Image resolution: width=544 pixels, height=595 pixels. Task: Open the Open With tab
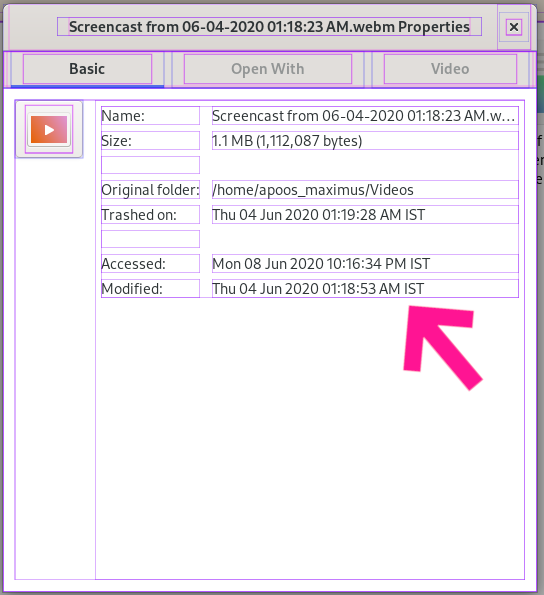pyautogui.click(x=268, y=69)
